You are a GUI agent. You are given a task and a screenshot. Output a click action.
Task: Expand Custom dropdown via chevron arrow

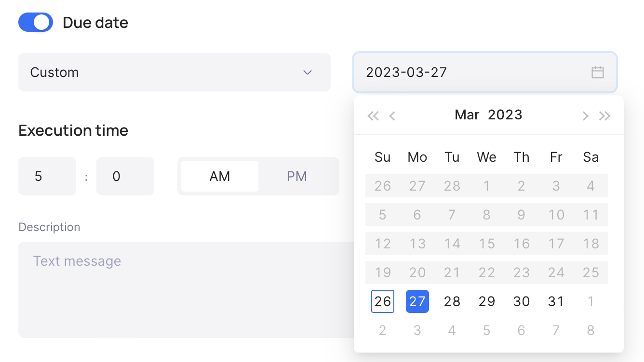tap(307, 72)
